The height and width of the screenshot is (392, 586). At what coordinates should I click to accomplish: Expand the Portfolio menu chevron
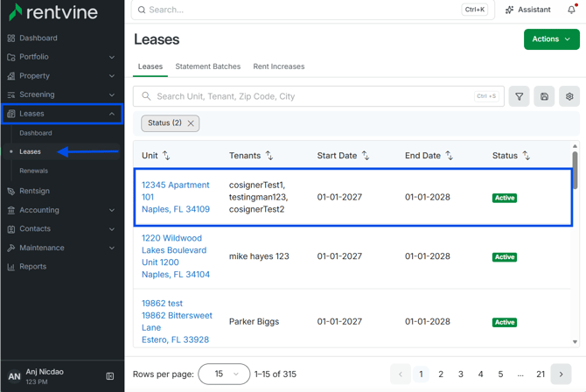(x=112, y=57)
